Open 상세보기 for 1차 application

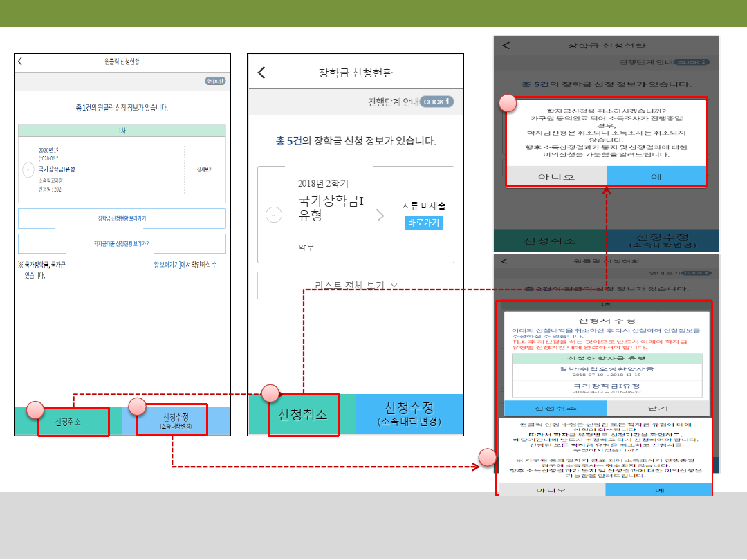[204, 169]
